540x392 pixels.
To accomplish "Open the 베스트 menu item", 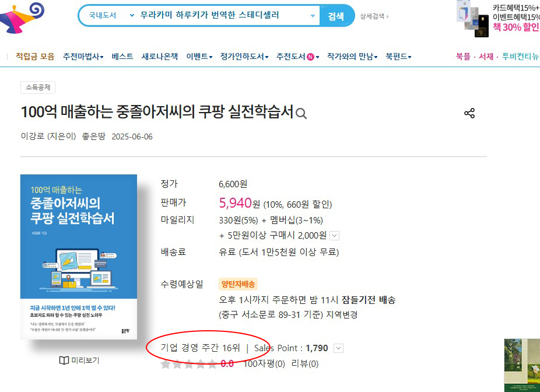I will (x=122, y=57).
